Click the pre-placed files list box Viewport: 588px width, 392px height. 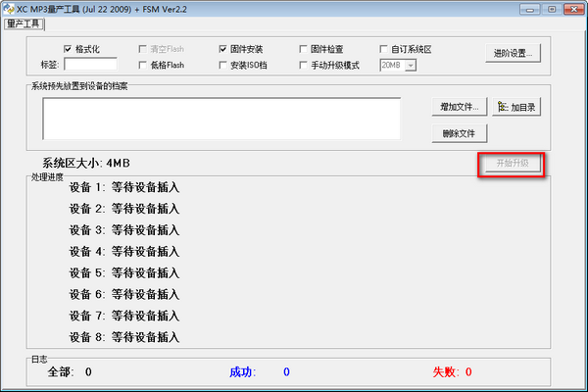(221, 119)
